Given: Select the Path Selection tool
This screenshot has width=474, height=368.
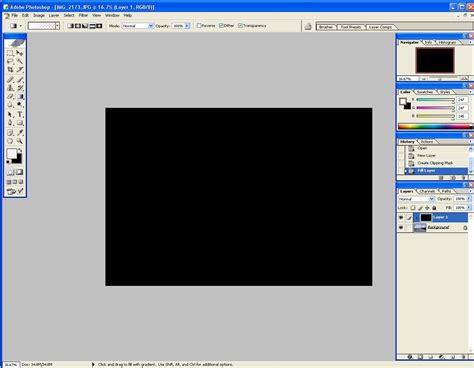Looking at the screenshot, I should pyautogui.click(x=10, y=115).
